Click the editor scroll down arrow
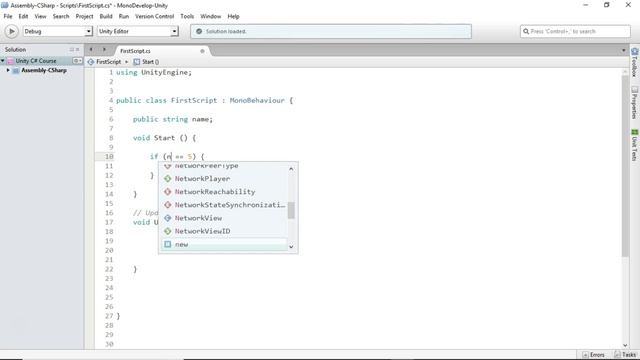640x360 pixels. point(625,345)
